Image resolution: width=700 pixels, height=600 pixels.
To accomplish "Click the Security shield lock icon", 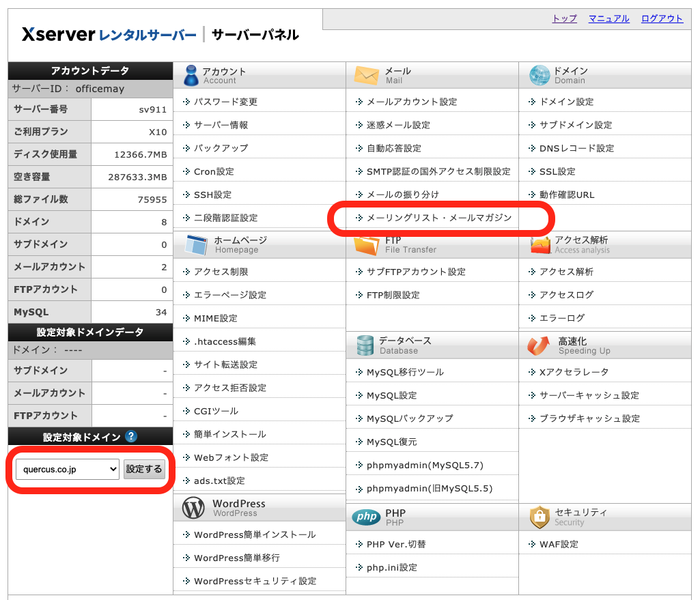I will pyautogui.click(x=540, y=517).
